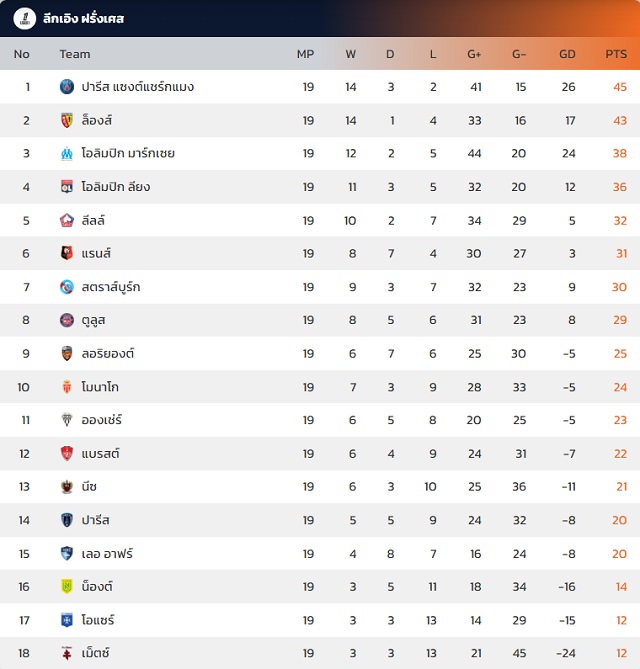Click the Toulouse club crest
The image size is (640, 669).
click(x=67, y=320)
